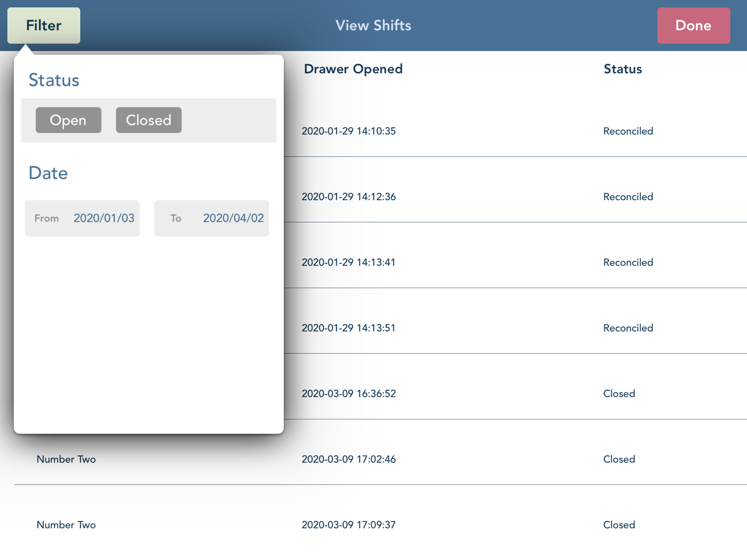The width and height of the screenshot is (747, 560).
Task: Sort by the Status column header
Action: (x=622, y=68)
